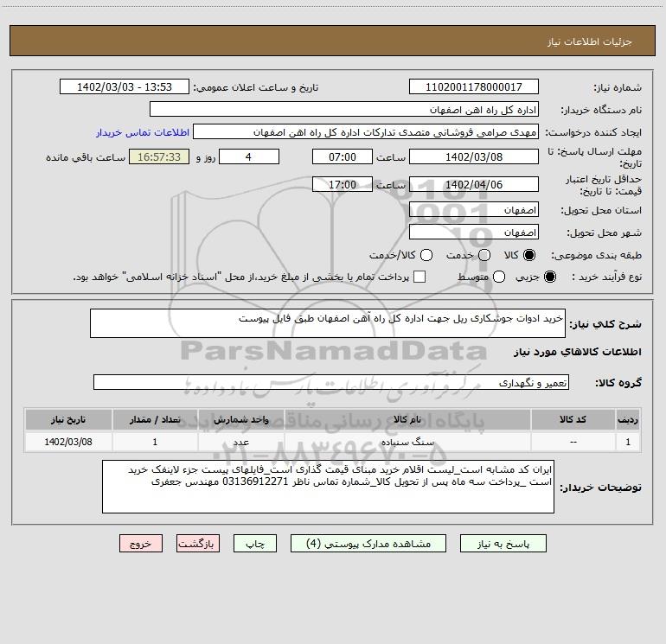The height and width of the screenshot is (644, 666).
Task: Click the remaining time countdown 16:57:33
Action: pos(159,156)
